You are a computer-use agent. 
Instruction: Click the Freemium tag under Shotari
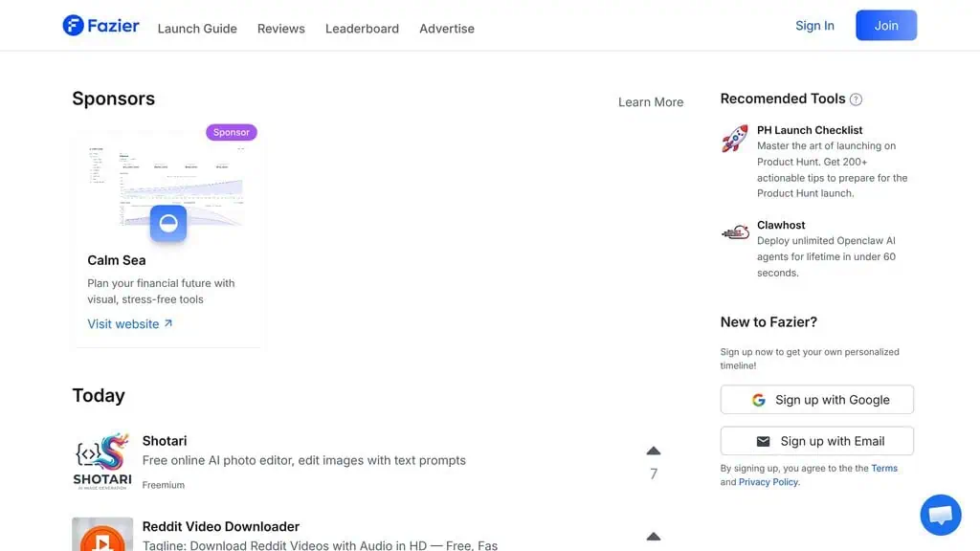point(163,485)
